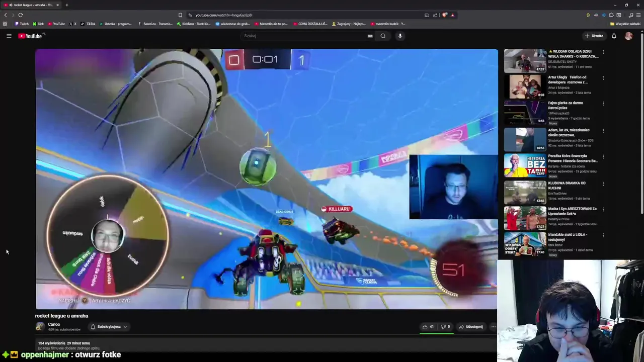Expand the Subskrybujesz subscription dropdown
The height and width of the screenshot is (362, 644).
pos(109,327)
